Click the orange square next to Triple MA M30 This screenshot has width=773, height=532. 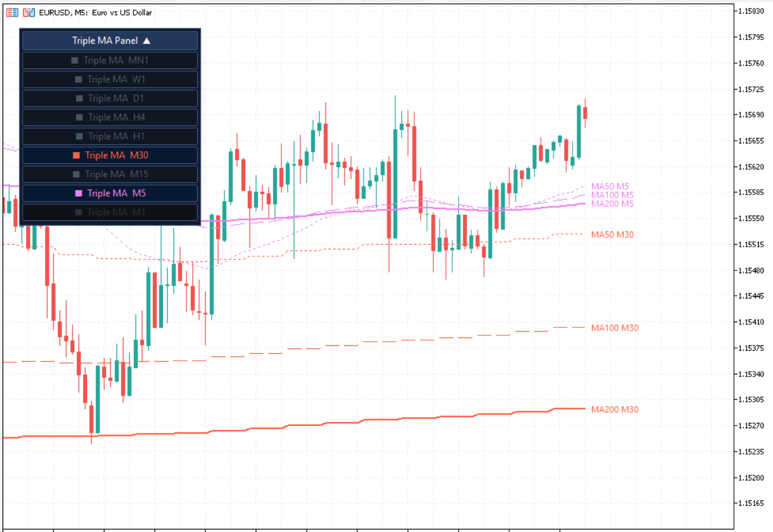click(x=76, y=155)
